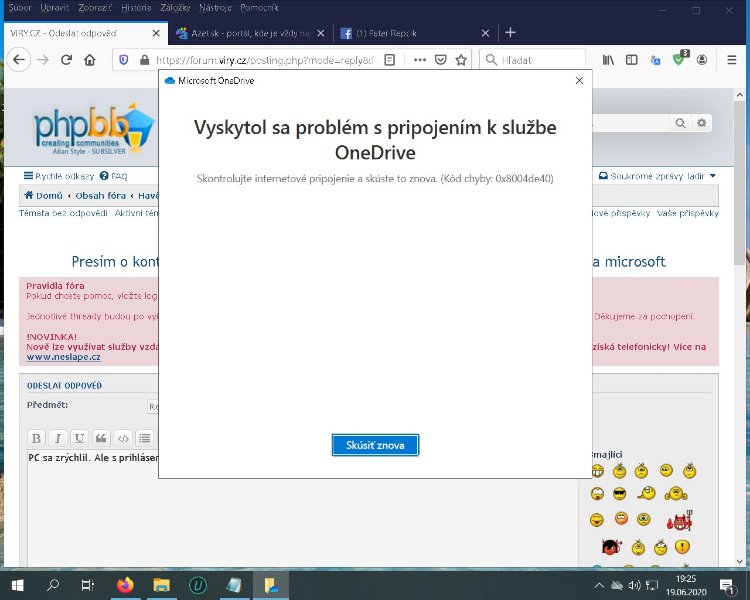Screen dimensions: 750x600
Task: Click the tracking protection shield icon
Action: tap(124, 60)
